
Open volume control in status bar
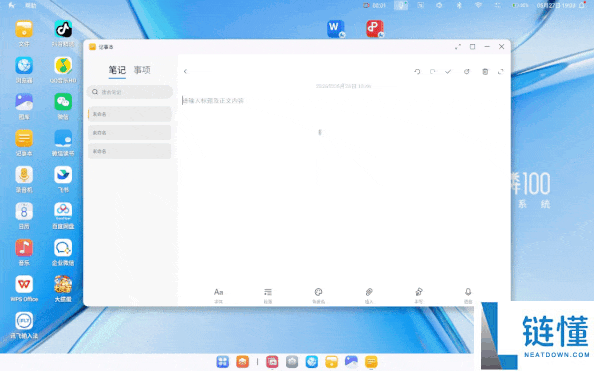tap(439, 5)
